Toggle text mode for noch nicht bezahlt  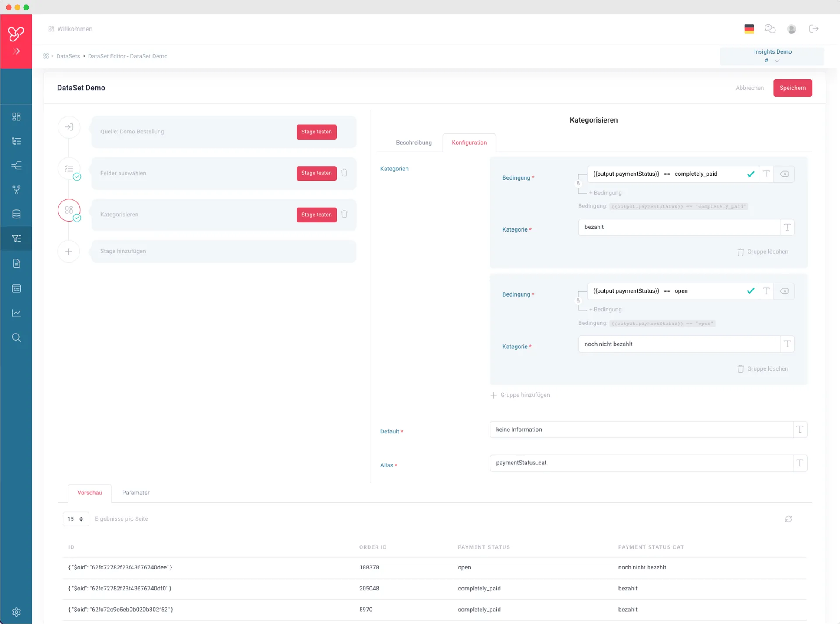click(787, 344)
